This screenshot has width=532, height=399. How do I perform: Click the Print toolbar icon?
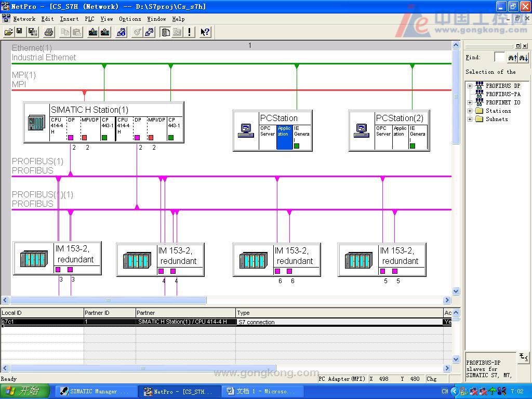point(49,32)
